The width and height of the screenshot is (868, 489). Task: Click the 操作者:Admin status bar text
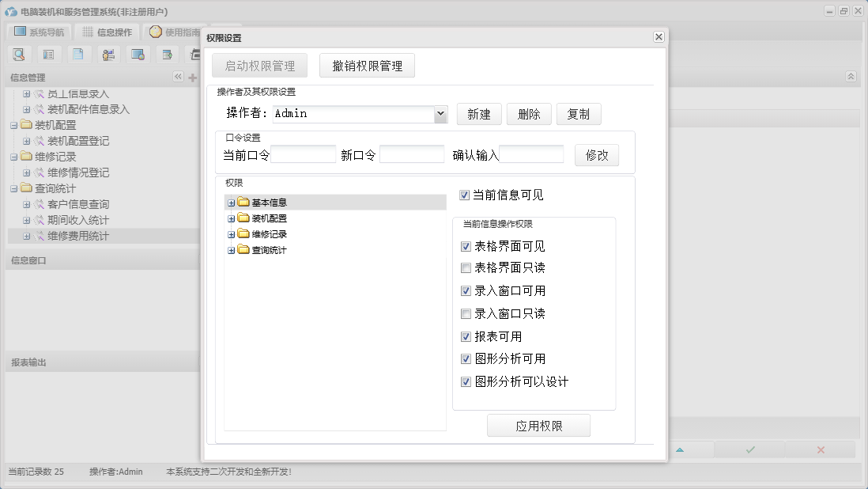coord(115,472)
